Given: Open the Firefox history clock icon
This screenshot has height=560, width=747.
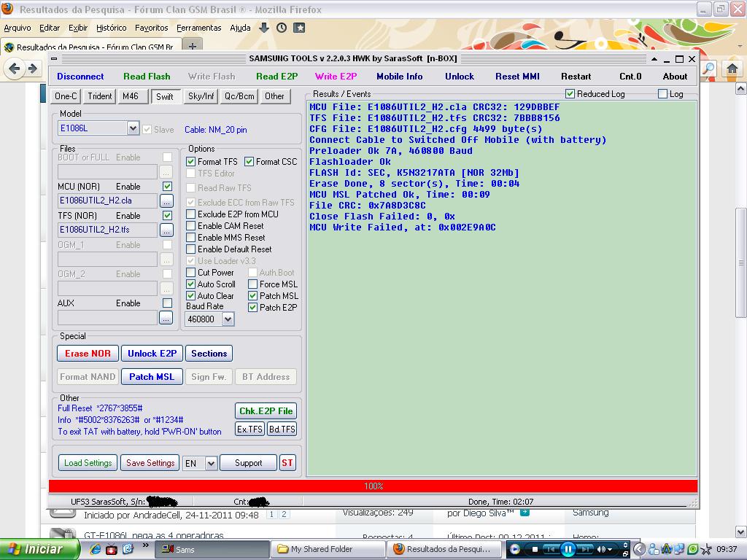Looking at the screenshot, I should (282, 28).
